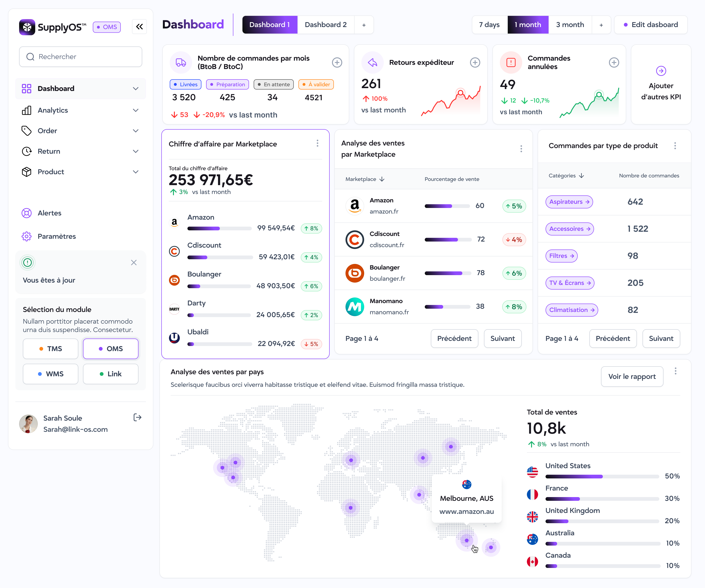Sort by the Catégories column arrow
Image resolution: width=705 pixels, height=588 pixels.
tap(581, 176)
